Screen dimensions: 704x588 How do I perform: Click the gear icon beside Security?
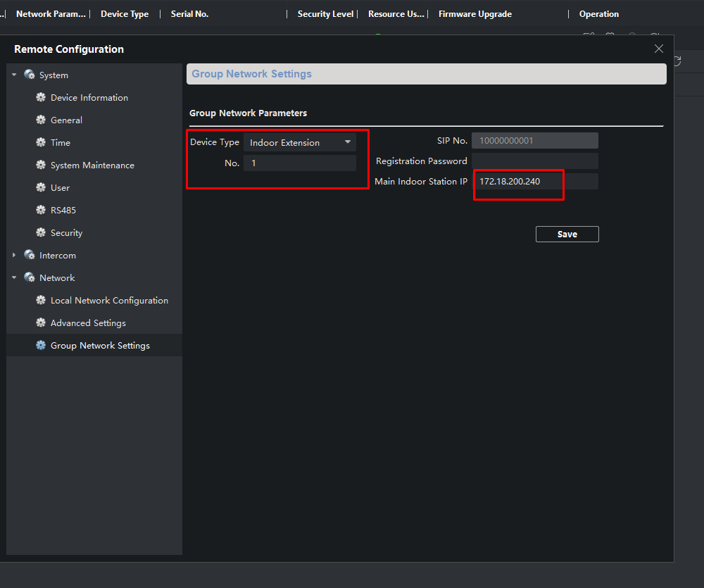pyautogui.click(x=41, y=232)
